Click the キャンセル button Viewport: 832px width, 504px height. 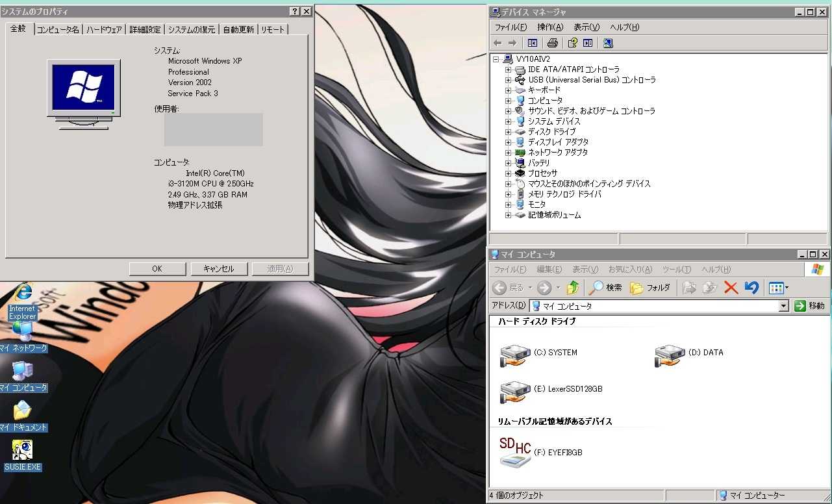pos(219,269)
